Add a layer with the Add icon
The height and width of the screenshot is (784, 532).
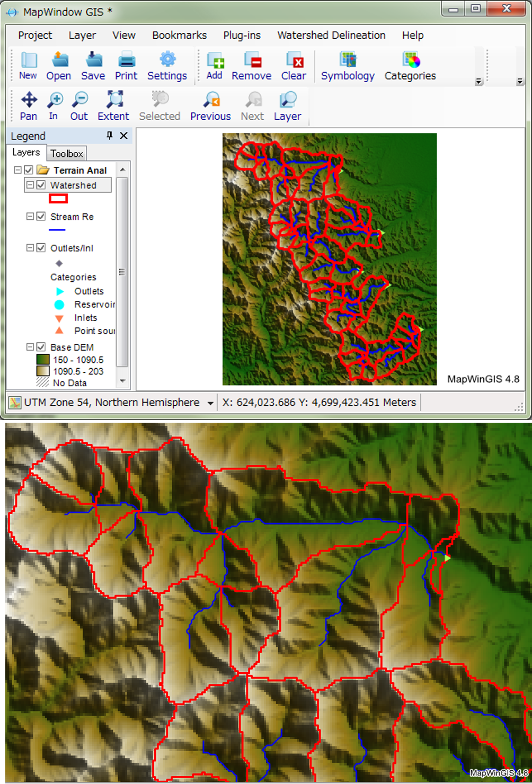(x=215, y=60)
